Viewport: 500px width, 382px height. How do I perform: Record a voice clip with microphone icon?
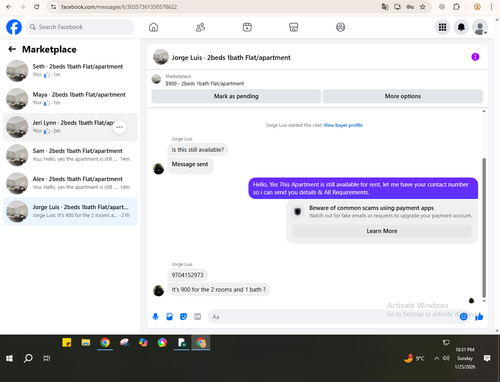click(155, 316)
